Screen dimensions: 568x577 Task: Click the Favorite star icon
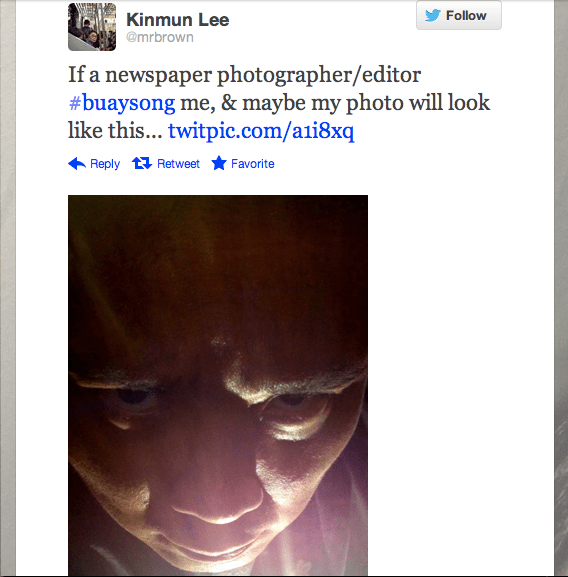[x=219, y=163]
